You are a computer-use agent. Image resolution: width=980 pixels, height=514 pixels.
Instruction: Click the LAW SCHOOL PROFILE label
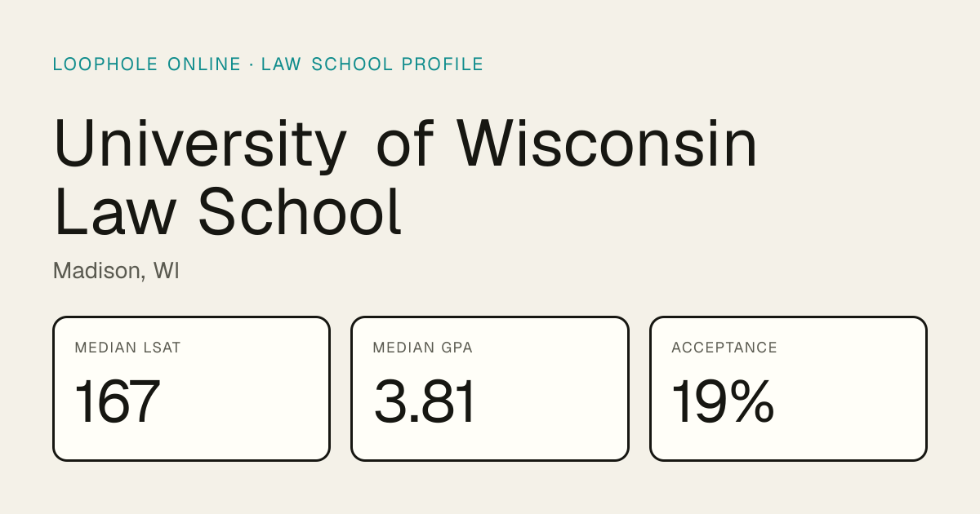click(372, 64)
